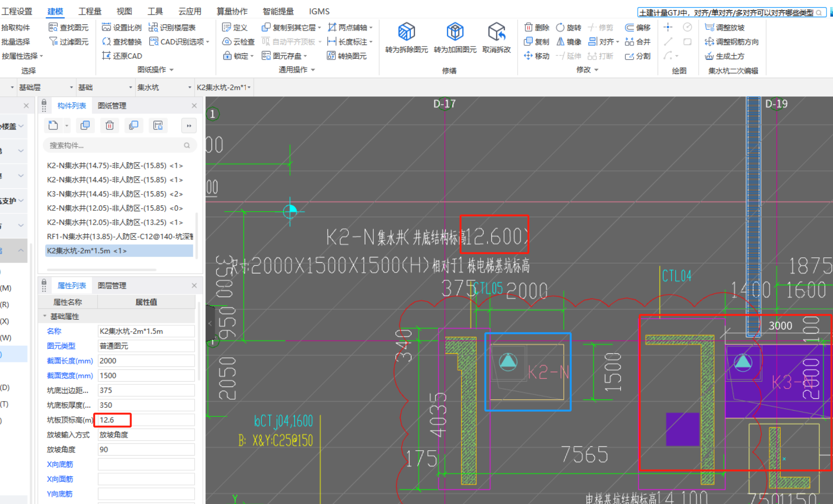Click the 还原CAD tool

coord(122,56)
